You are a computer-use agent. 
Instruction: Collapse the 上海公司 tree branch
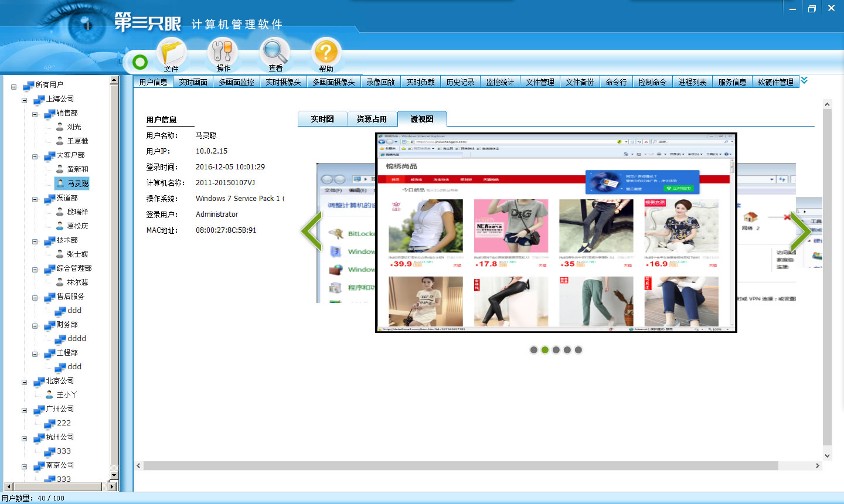pos(24,100)
